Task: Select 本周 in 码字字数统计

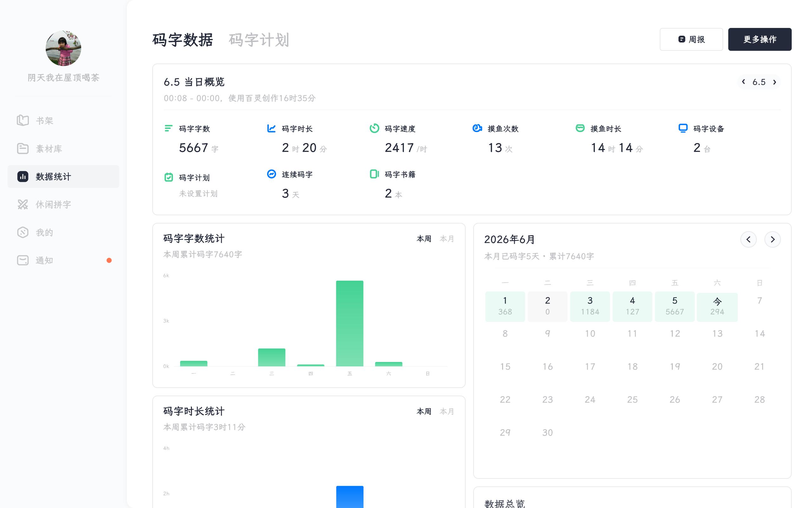Action: click(x=424, y=238)
